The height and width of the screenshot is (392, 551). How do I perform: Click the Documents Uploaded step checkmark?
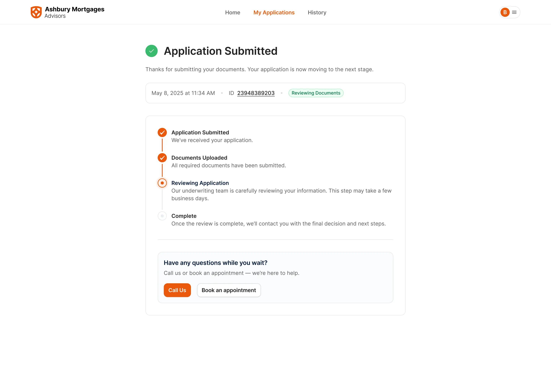(162, 158)
